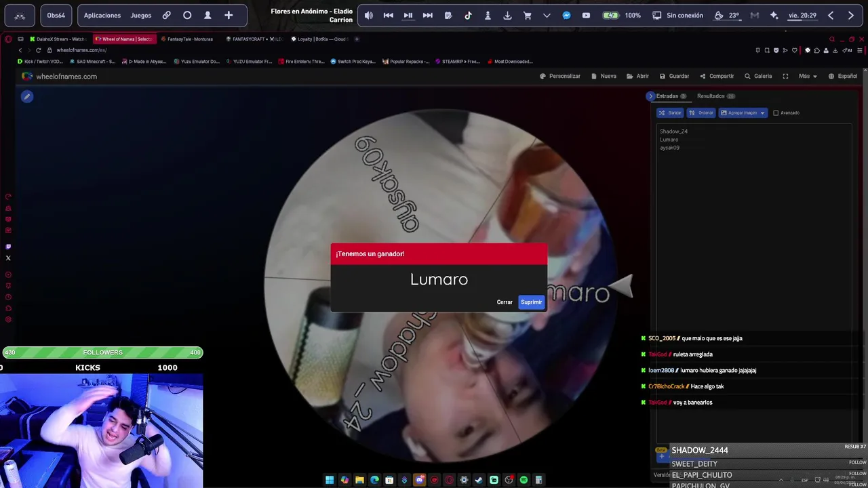Click the Cerrar button in winner dialog
This screenshot has width=868, height=488.
point(505,302)
